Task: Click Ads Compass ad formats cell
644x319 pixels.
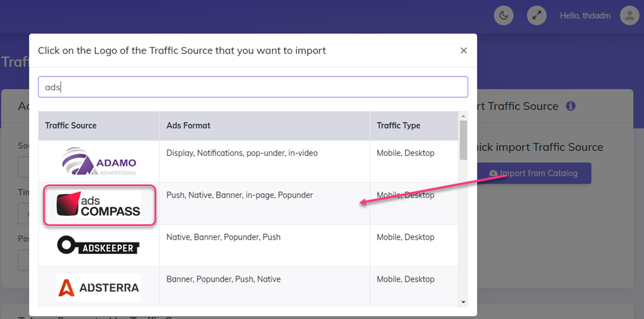Action: [x=240, y=195]
